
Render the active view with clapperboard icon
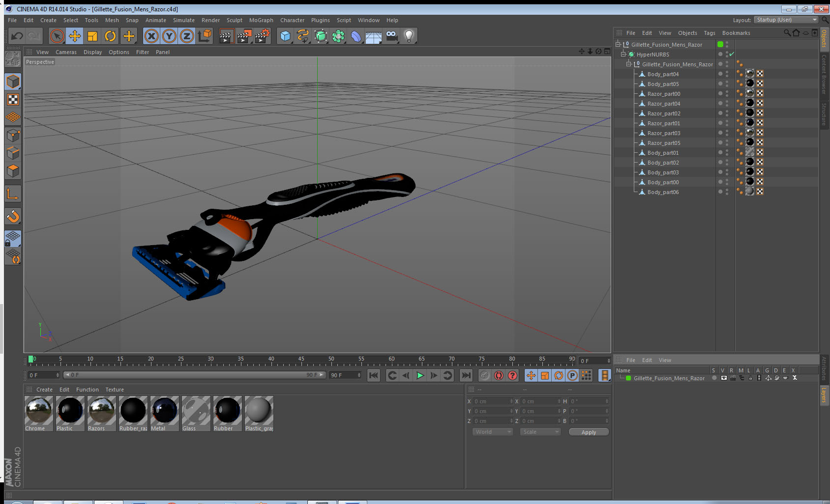click(226, 36)
